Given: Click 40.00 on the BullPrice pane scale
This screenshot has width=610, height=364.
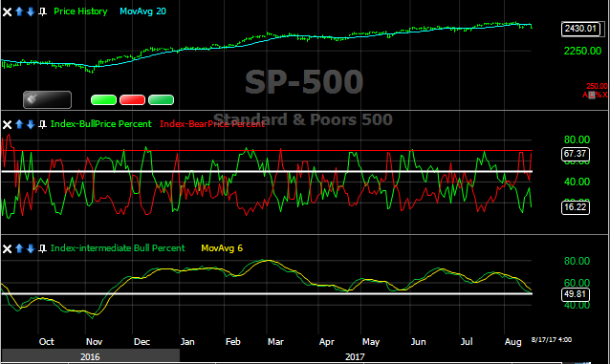Looking at the screenshot, I should (x=577, y=182).
